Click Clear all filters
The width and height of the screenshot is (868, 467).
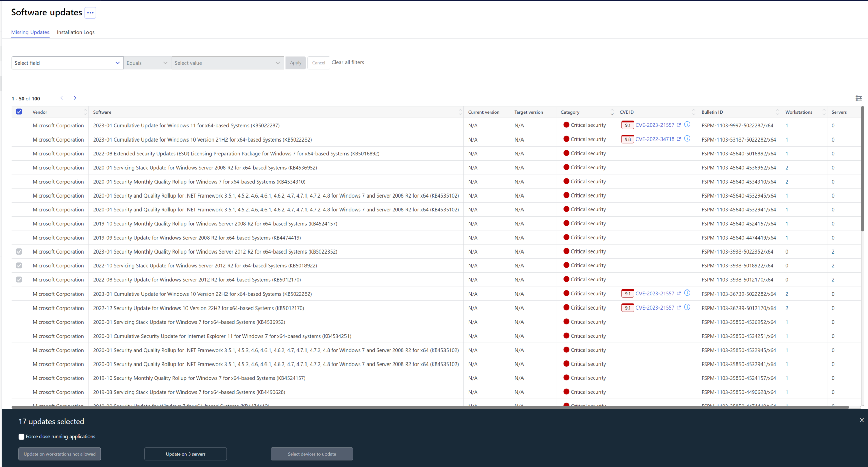coord(348,62)
